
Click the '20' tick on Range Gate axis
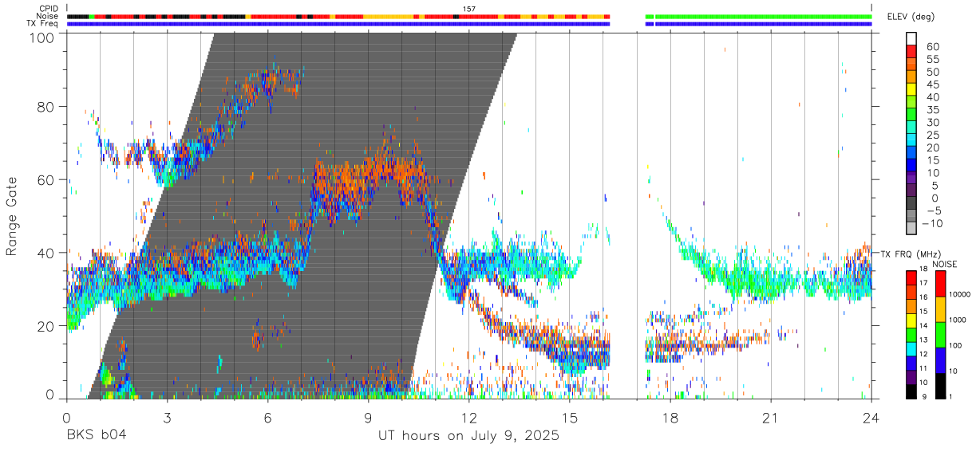tap(47, 325)
